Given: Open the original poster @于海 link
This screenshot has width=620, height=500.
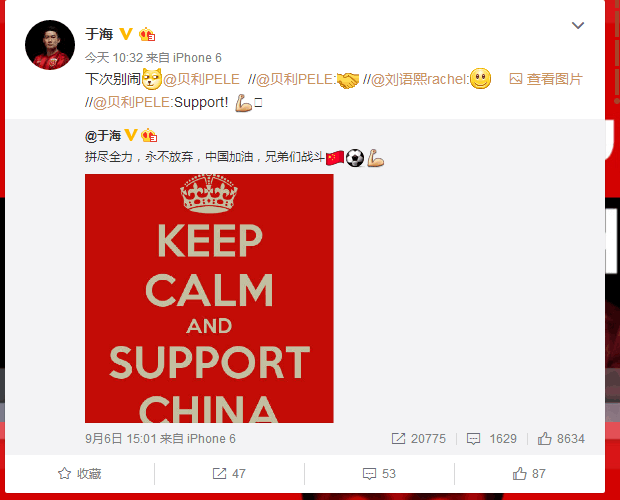Looking at the screenshot, I should [x=103, y=136].
